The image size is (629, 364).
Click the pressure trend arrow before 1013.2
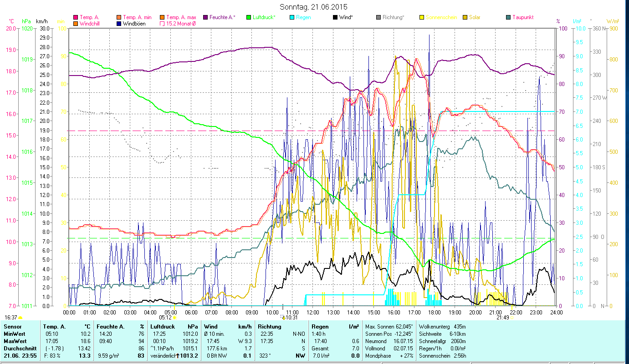tap(178, 356)
